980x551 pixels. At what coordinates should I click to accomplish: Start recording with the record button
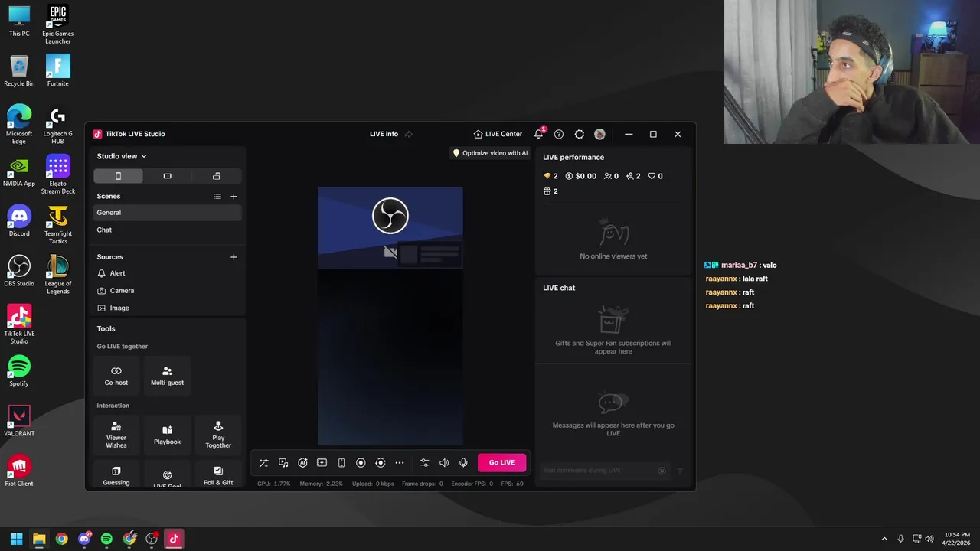coord(361,462)
